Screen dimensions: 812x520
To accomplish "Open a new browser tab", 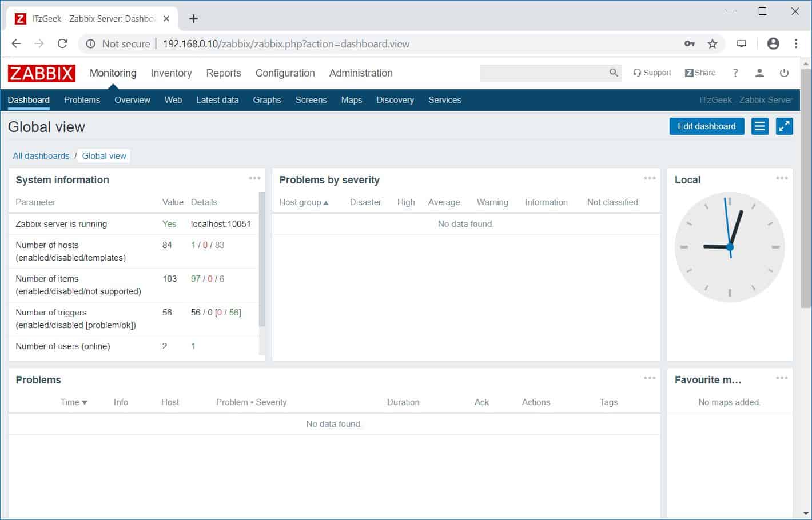I will click(x=193, y=19).
